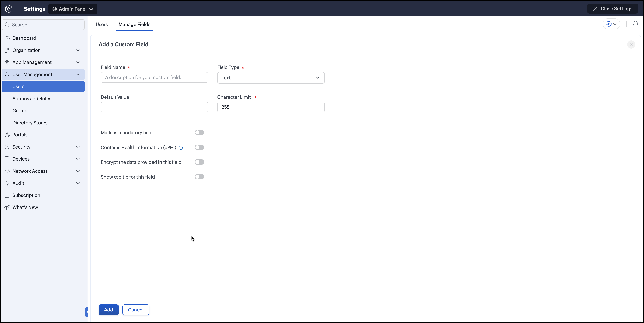Click the Character Limit field
Viewport: 644px width, 323px height.
pos(271,107)
